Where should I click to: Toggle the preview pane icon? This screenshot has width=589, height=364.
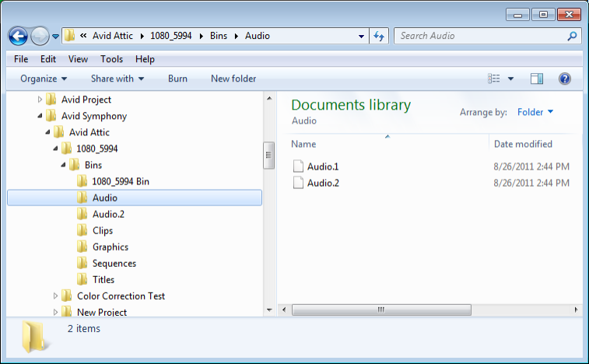pyautogui.click(x=537, y=79)
